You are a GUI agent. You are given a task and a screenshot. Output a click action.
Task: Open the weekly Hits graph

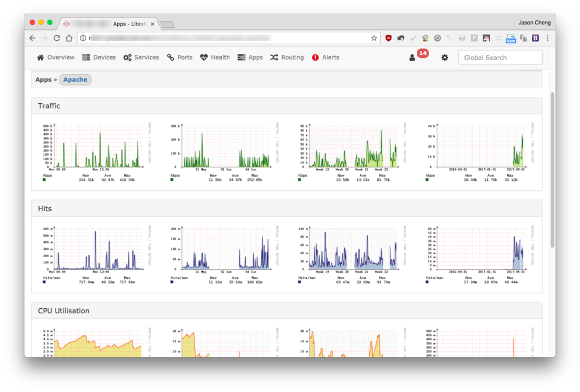(224, 255)
